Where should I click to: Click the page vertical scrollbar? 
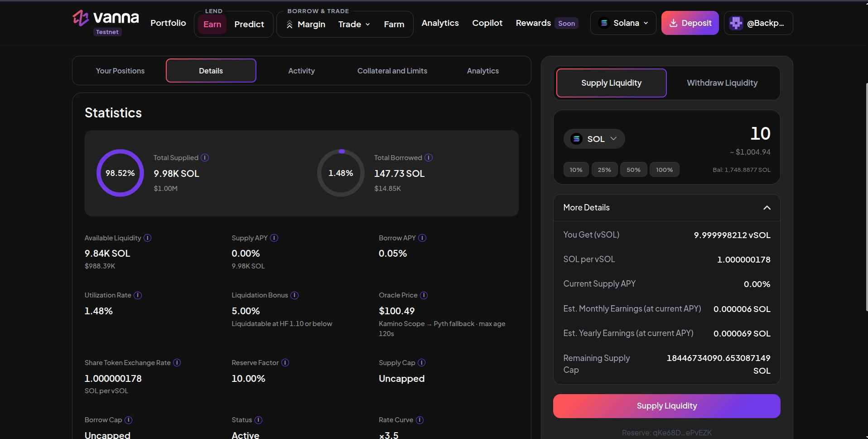[866, 197]
